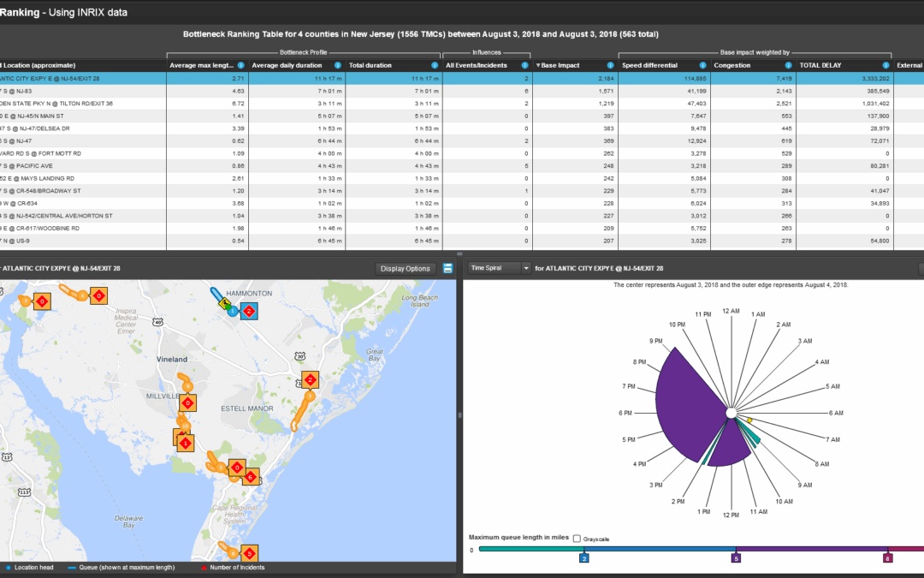Click the queue length slider handle 2
Image resolution: width=924 pixels, height=578 pixels.
tap(583, 557)
